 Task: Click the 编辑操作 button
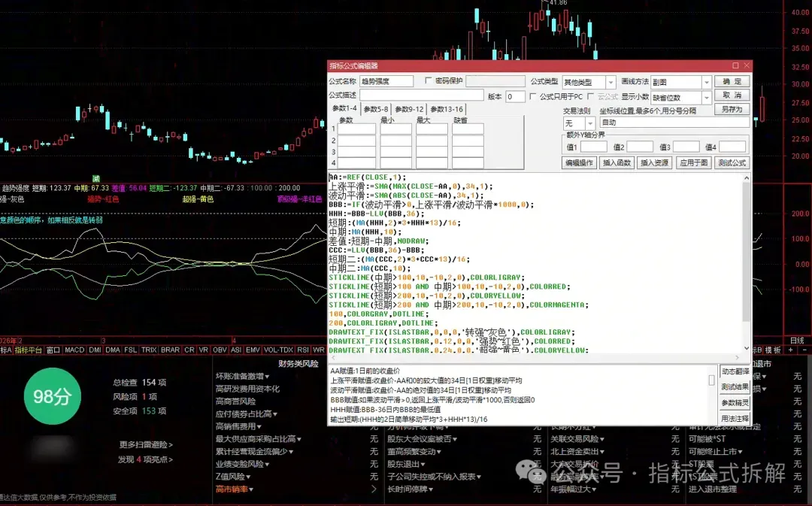[x=579, y=162]
